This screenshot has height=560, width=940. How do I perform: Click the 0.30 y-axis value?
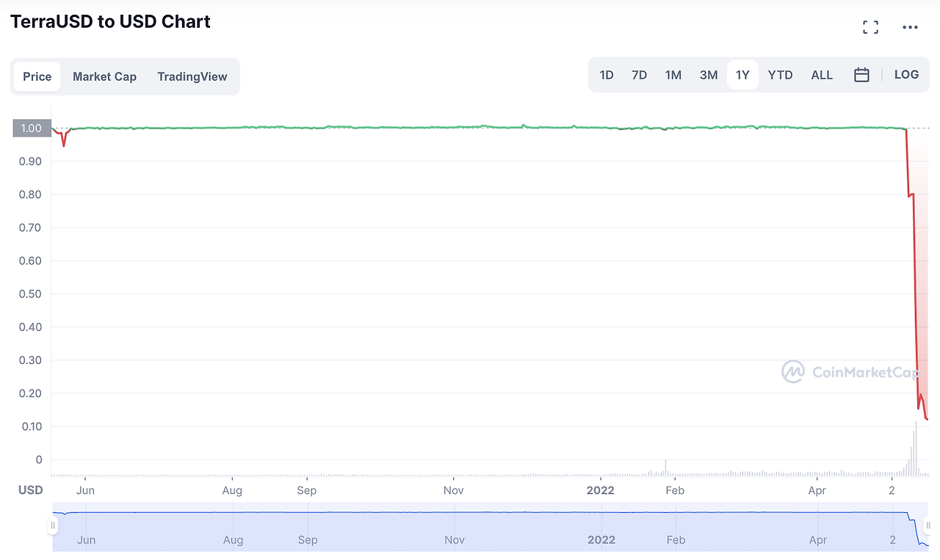click(x=31, y=360)
